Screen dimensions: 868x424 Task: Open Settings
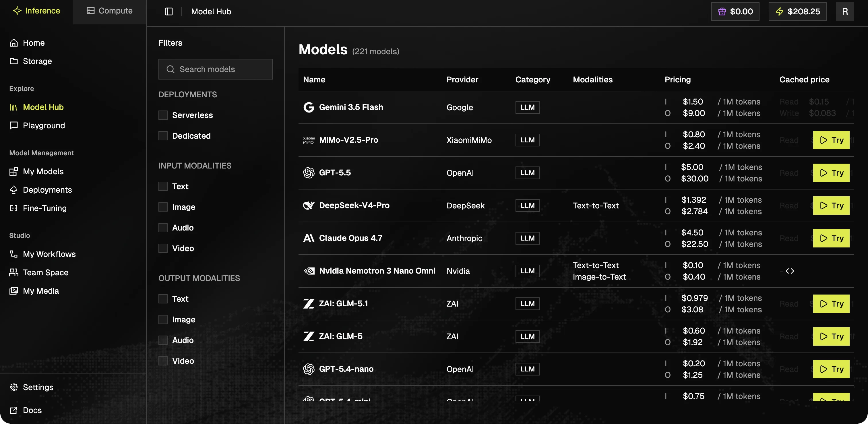pyautogui.click(x=31, y=387)
